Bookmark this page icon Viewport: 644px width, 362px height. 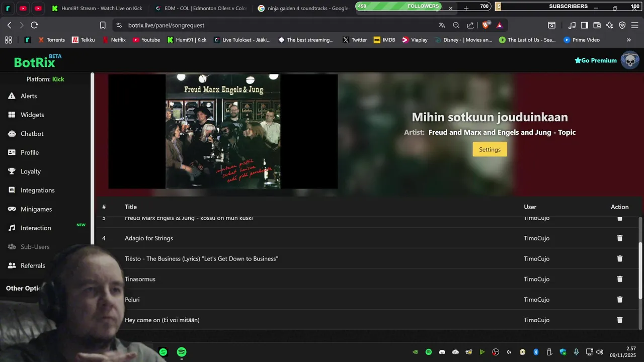[x=103, y=25]
